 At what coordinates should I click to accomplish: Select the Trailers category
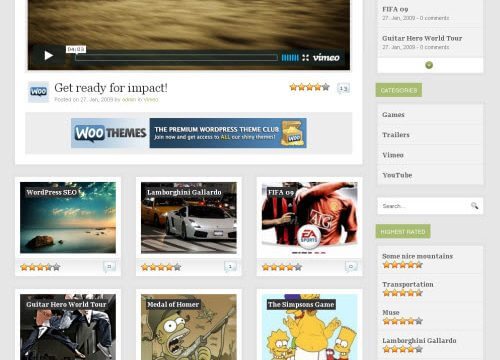396,135
